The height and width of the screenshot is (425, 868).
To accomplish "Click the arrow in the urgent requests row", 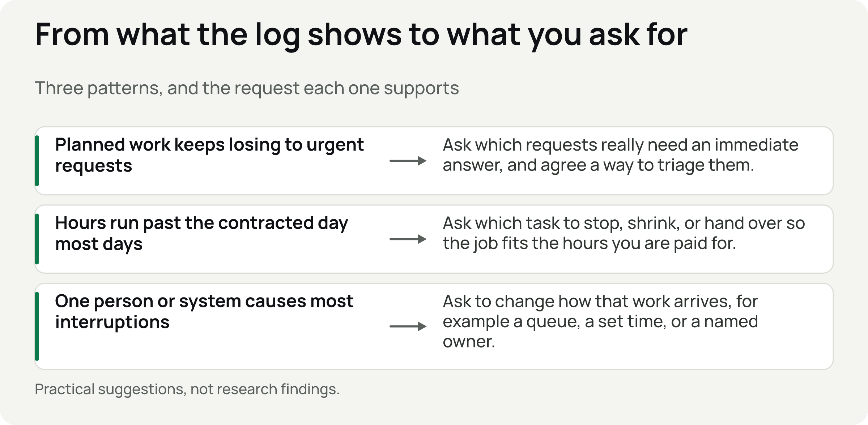I will click(408, 161).
